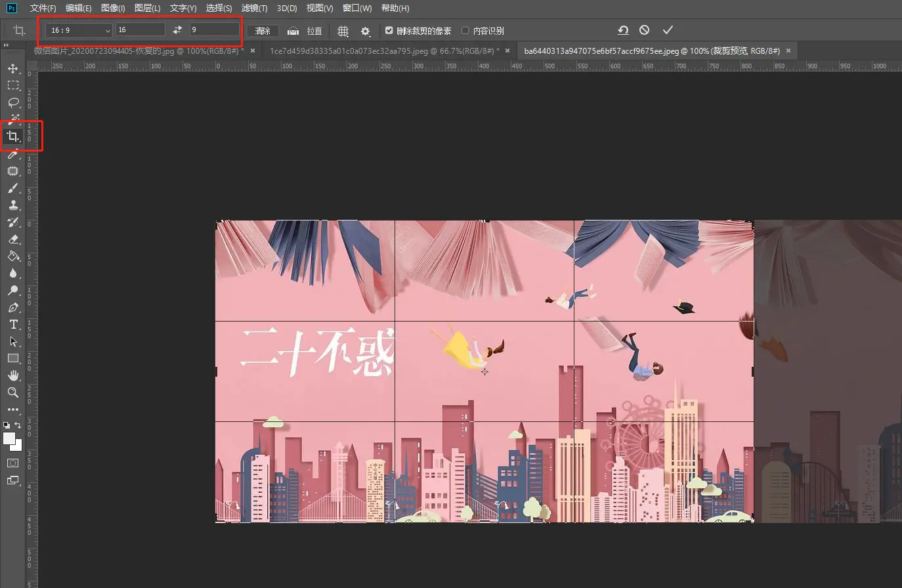Expand additional crop settings gear menu
This screenshot has height=588, width=902.
click(x=366, y=31)
